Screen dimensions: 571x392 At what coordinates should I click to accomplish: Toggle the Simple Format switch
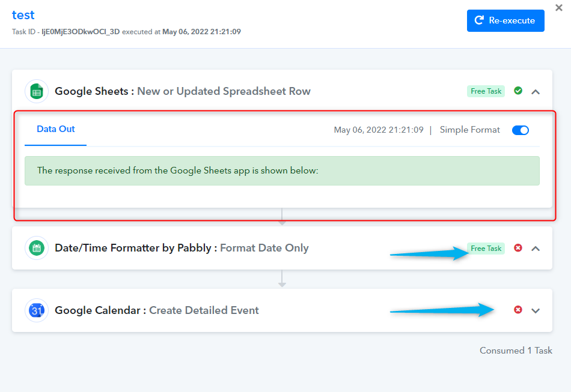click(x=521, y=130)
